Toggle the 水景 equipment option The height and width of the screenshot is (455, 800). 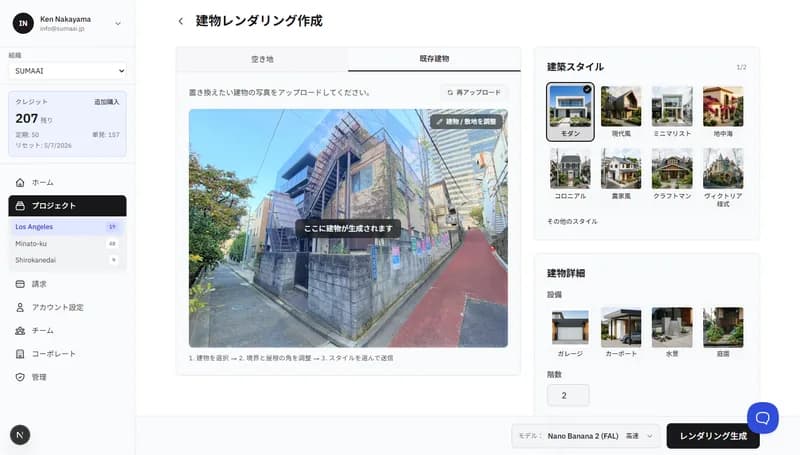[672, 332]
